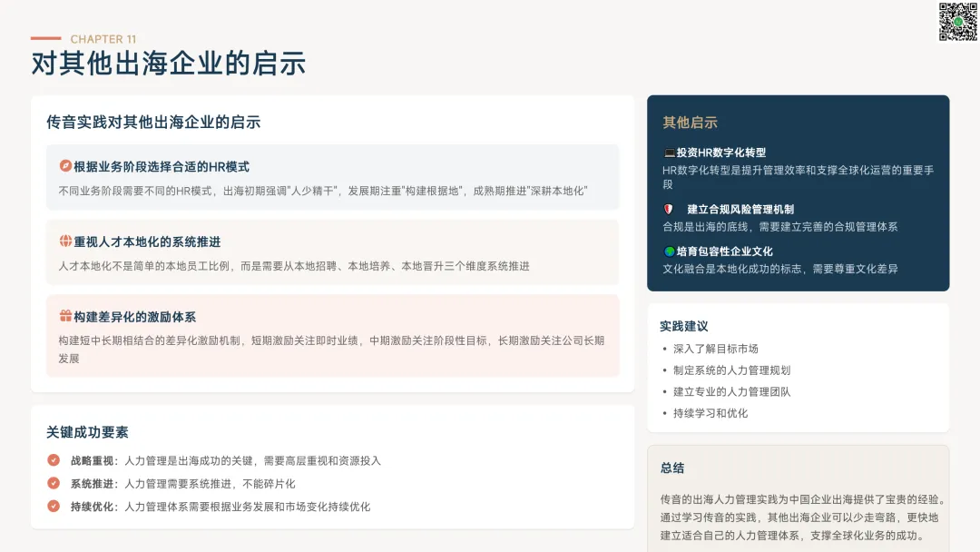The width and height of the screenshot is (980, 552).
Task: Select bullet 制定系统的人力管理规划
Action: tap(732, 370)
